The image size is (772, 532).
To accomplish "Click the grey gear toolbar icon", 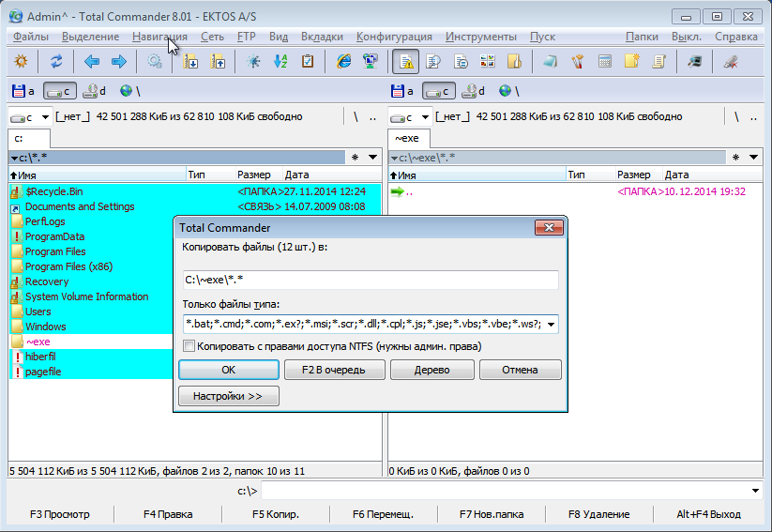I will pyautogui.click(x=155, y=62).
